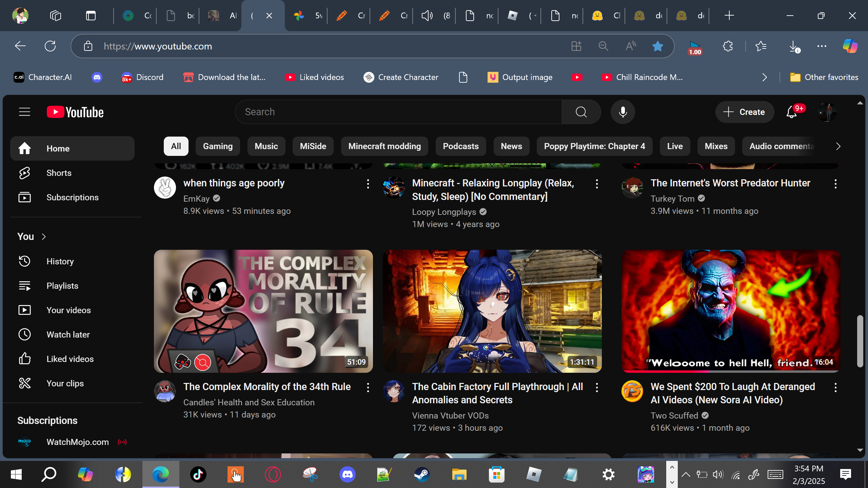Select the Minecraft modding chip
Viewport: 868px width, 488px height.
click(384, 146)
